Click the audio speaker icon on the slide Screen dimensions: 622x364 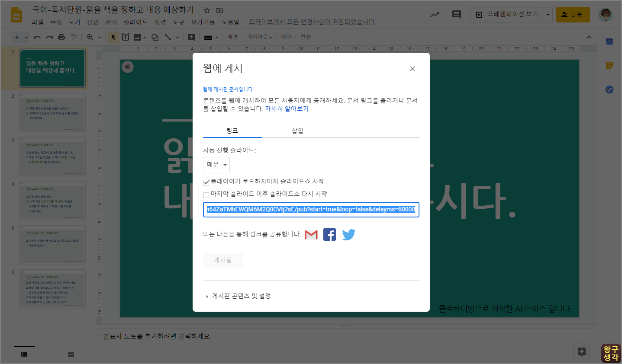(127, 67)
